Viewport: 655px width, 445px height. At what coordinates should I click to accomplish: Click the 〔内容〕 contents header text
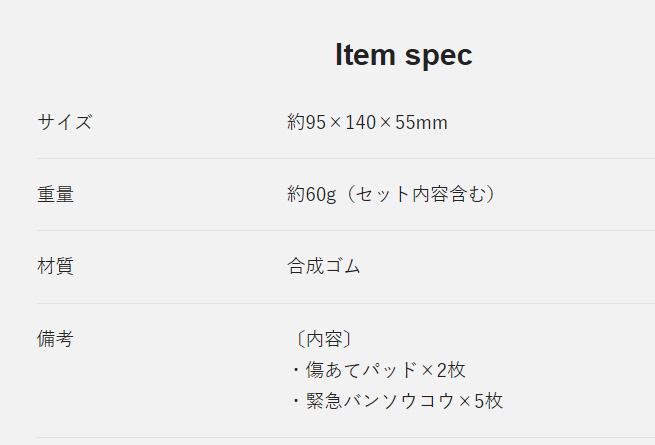(324, 339)
